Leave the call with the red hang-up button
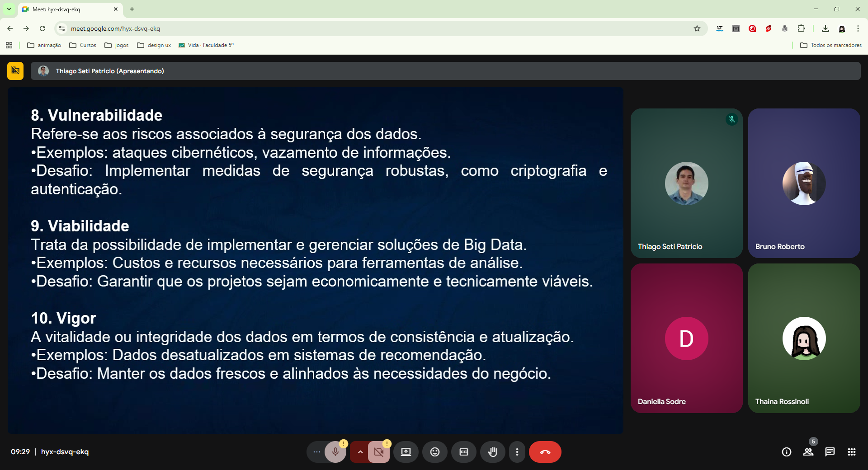 545,452
